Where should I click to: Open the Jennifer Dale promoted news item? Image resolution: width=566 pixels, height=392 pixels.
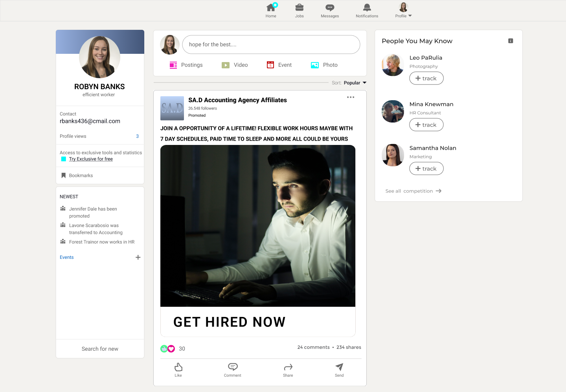click(93, 212)
